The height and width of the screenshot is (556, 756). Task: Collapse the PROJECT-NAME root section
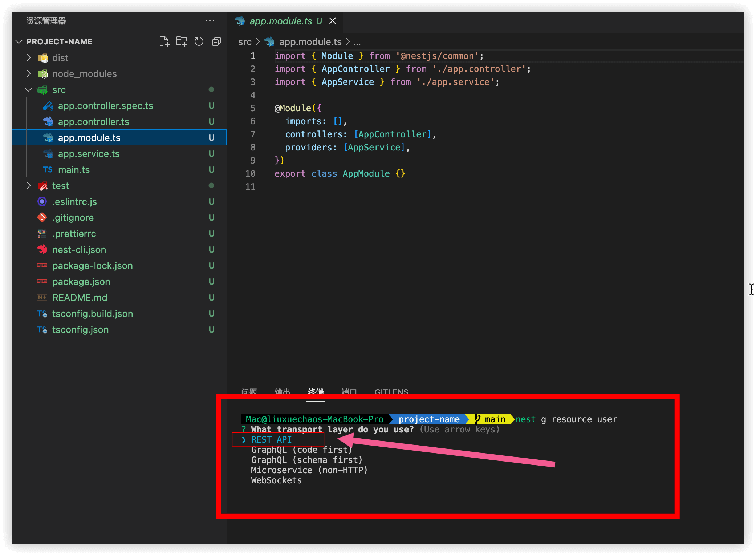pos(19,41)
